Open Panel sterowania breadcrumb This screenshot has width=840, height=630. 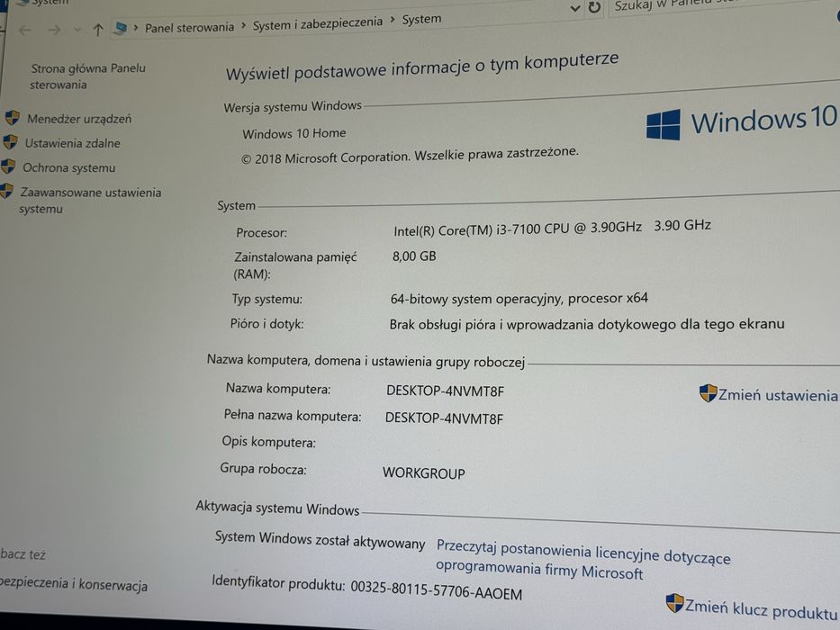(x=190, y=27)
